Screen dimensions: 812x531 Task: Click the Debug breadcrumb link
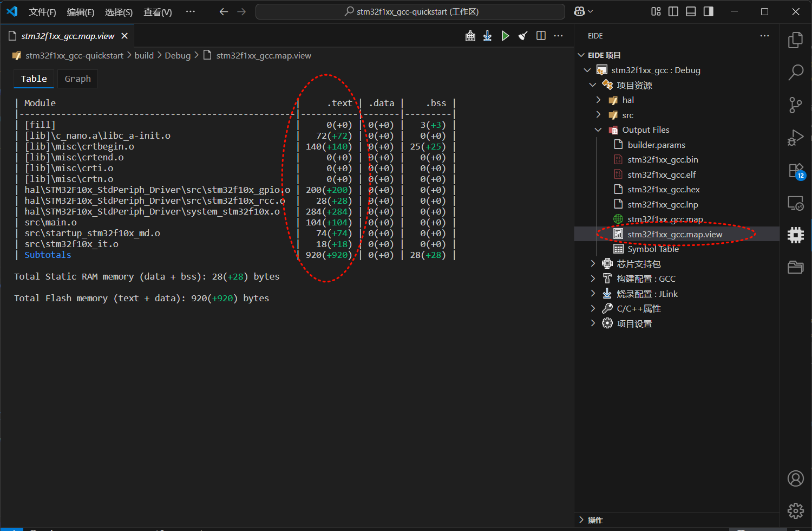(x=178, y=56)
